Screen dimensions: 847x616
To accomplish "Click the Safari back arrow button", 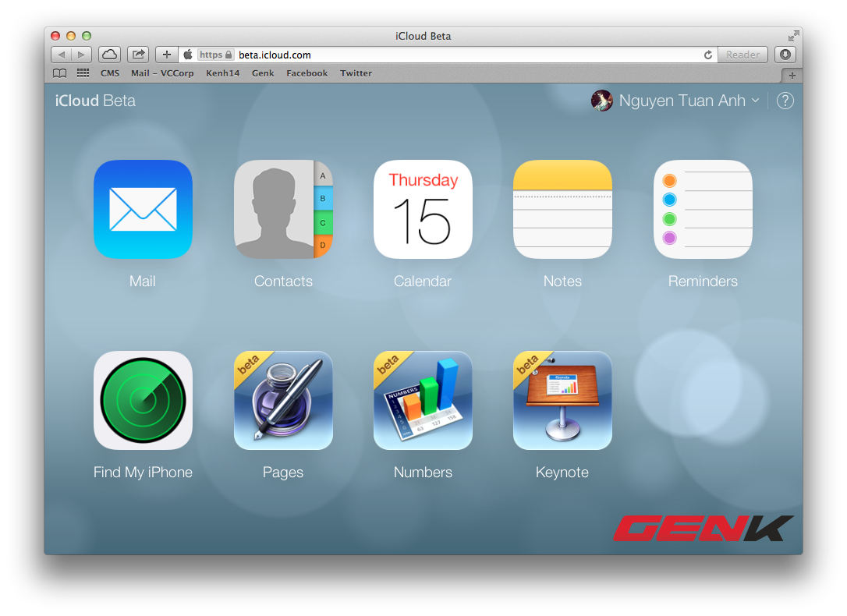I will pyautogui.click(x=61, y=55).
